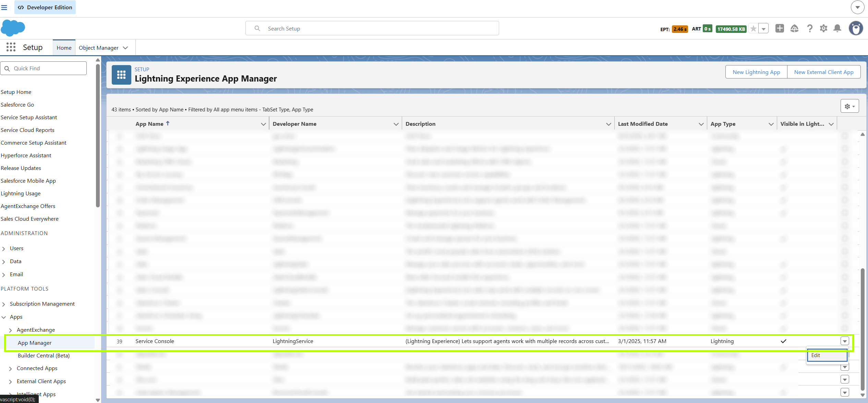Viewport: 868px width, 403px height.
Task: Click the New External Client App button
Action: point(824,72)
